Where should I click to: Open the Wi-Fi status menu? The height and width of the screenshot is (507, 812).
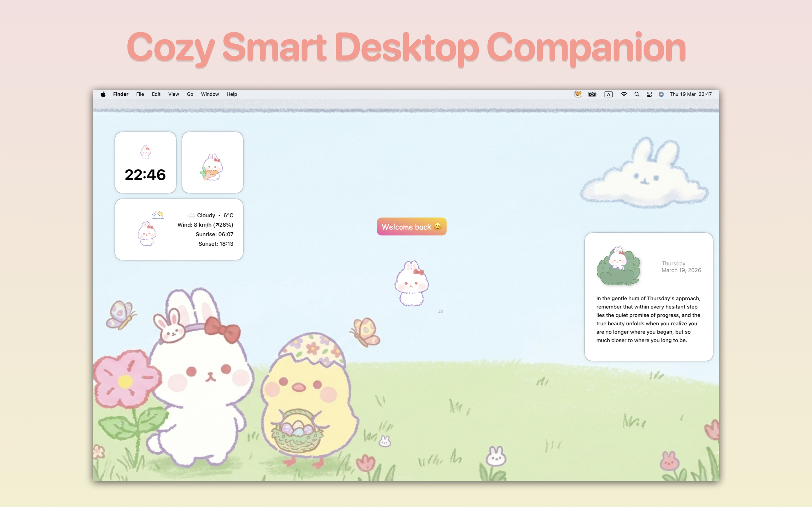[623, 94]
